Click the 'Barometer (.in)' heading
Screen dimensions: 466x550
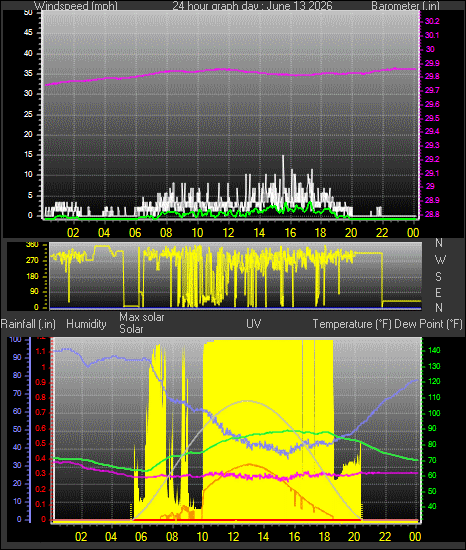click(405, 6)
